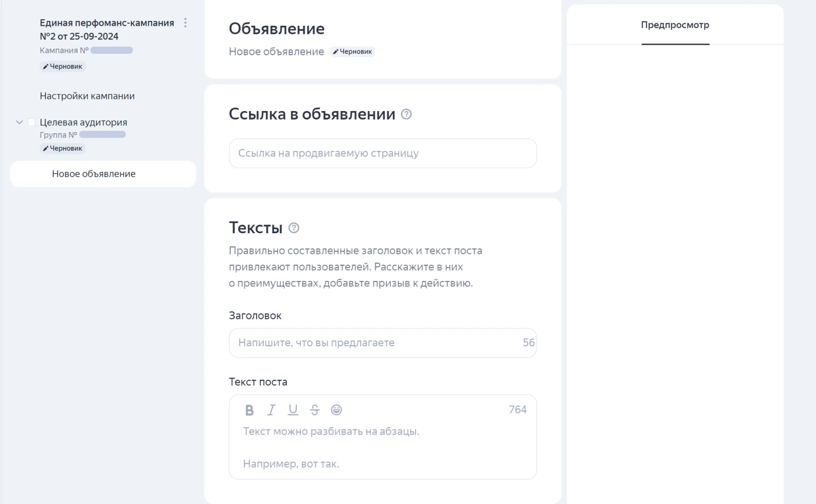This screenshot has height=504, width=816.
Task: Click the Черновик badge beside Новое объявление
Action: coord(353,52)
